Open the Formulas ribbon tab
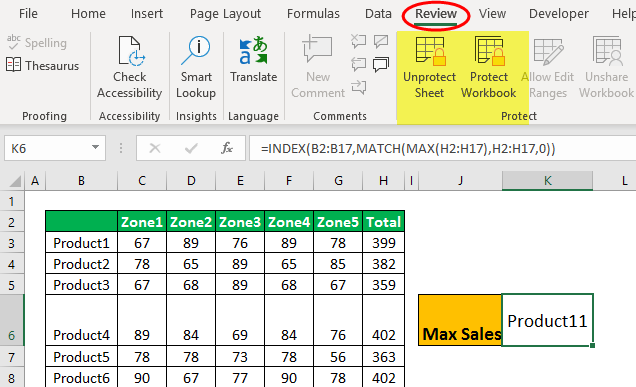The image size is (636, 387). pyautogui.click(x=313, y=14)
